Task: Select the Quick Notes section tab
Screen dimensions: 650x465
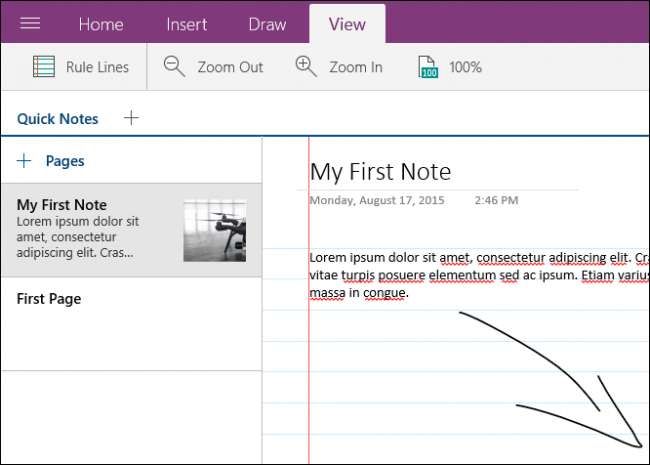Action: pyautogui.click(x=58, y=119)
